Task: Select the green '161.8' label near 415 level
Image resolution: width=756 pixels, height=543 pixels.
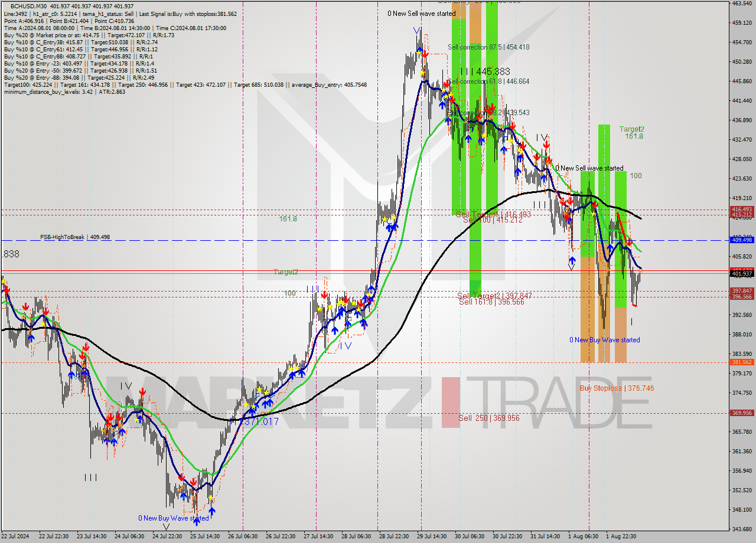Action: pyautogui.click(x=288, y=218)
